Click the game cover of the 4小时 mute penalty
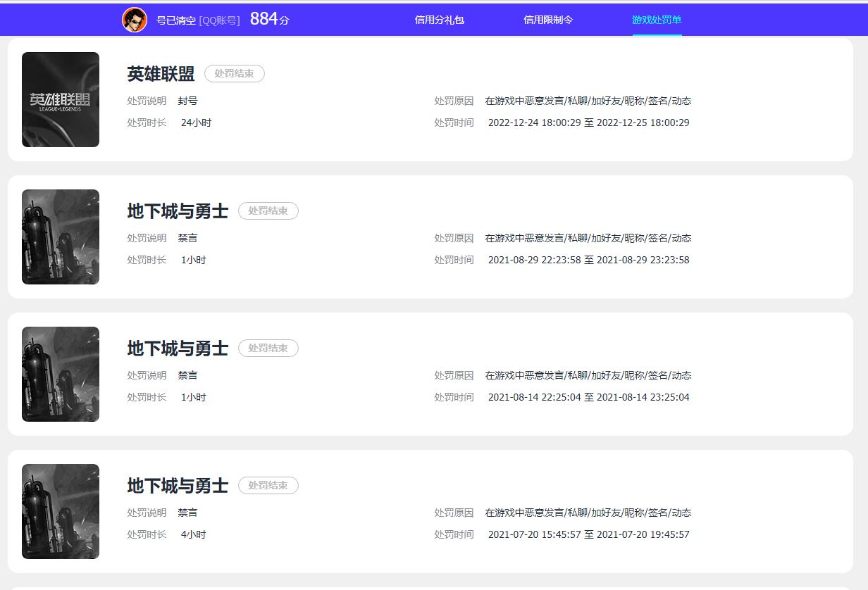Image resolution: width=868 pixels, height=590 pixels. pyautogui.click(x=61, y=511)
